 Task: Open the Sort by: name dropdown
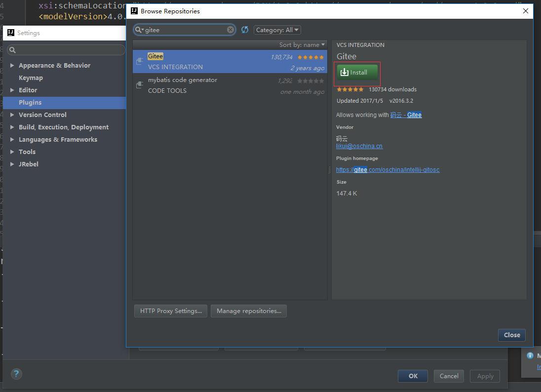(302, 45)
